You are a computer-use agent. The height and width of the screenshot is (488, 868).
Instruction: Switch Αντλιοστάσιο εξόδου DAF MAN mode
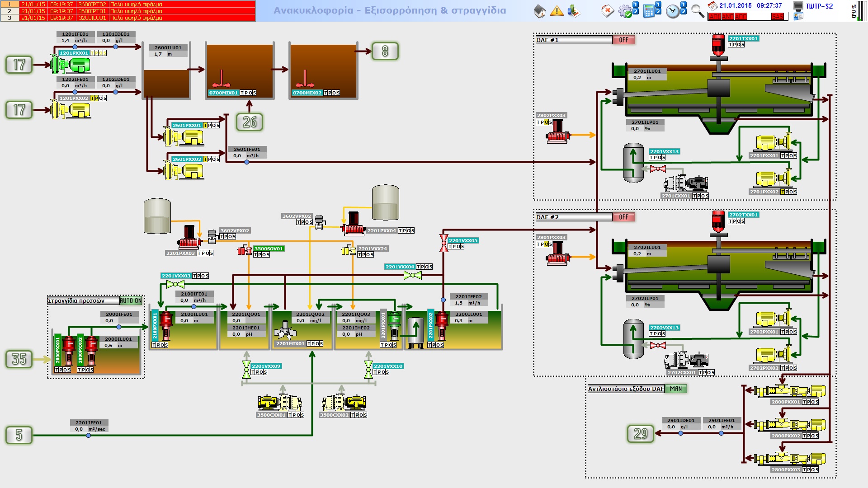click(676, 389)
